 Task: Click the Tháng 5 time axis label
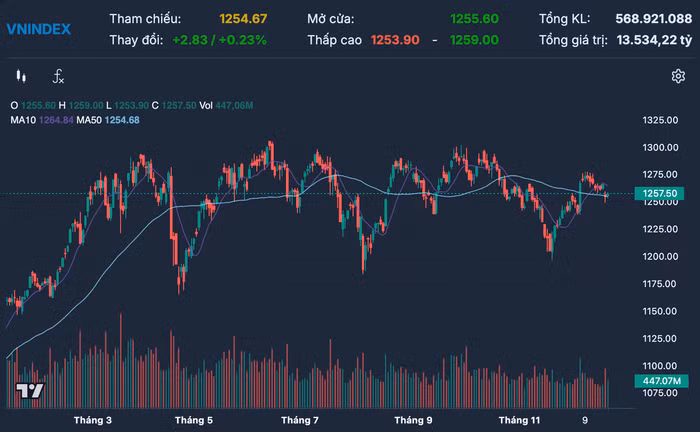(x=194, y=420)
